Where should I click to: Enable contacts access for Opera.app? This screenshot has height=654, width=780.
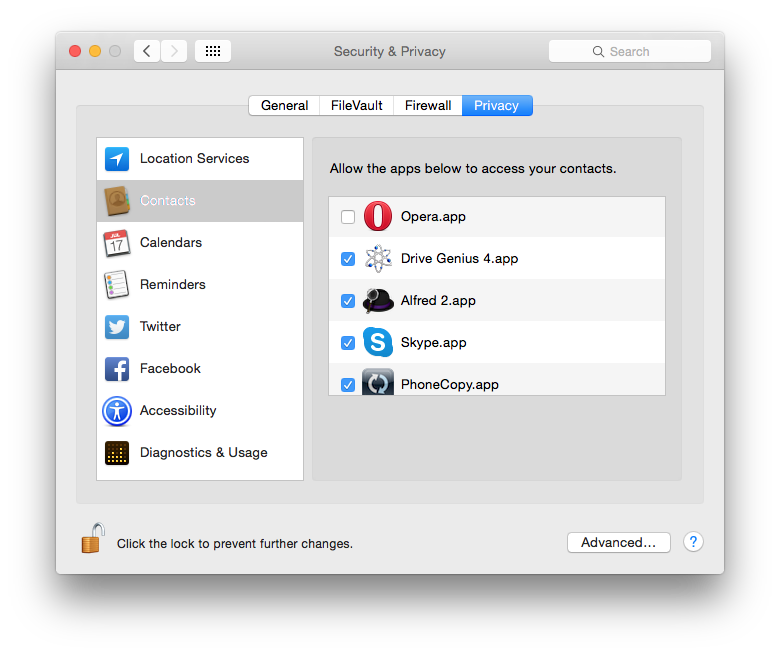point(348,217)
